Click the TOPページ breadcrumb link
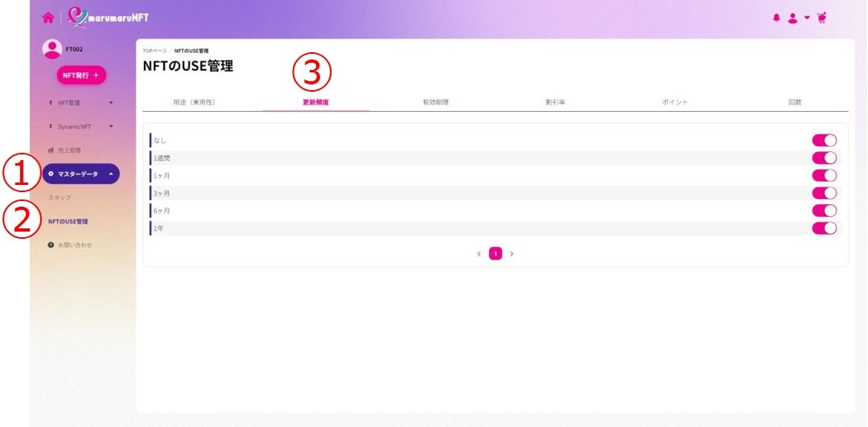868x427 pixels. pyautogui.click(x=154, y=51)
